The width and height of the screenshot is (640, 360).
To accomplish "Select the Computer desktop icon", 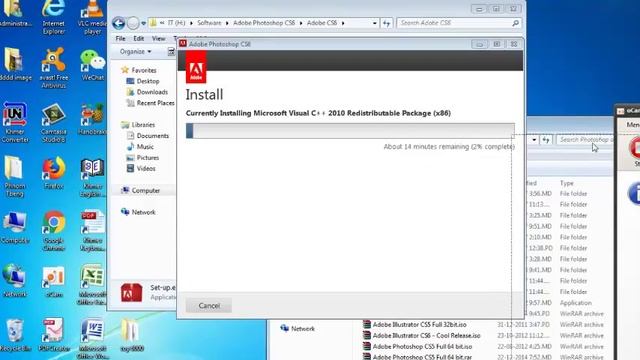I will 15,228.
